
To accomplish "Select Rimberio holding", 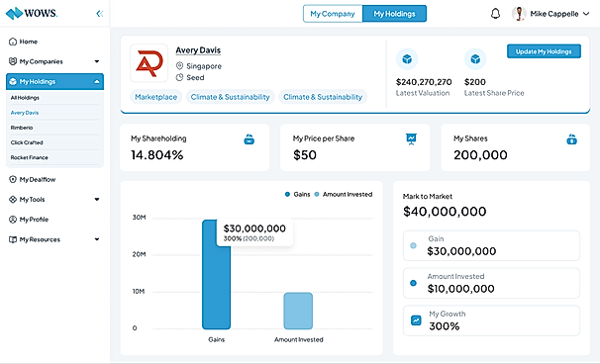I will coord(22,128).
